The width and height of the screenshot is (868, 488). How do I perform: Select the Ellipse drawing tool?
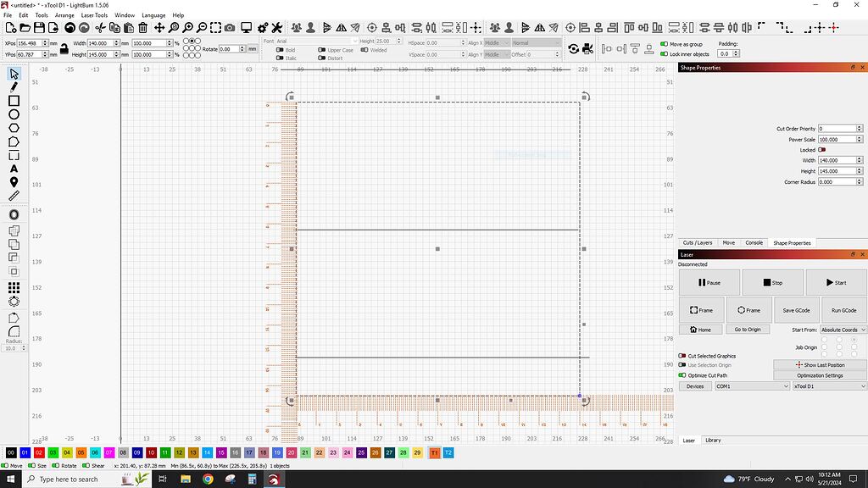[x=13, y=115]
